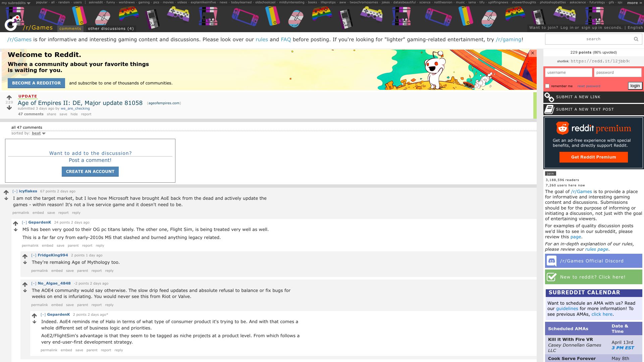The width and height of the screenshot is (644, 362).
Task: Close the Welcome to Reddit banner
Action: click(x=532, y=53)
